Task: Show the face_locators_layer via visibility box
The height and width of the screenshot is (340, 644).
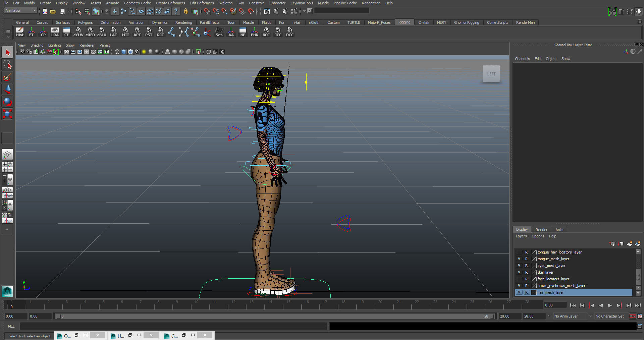Action: click(x=519, y=279)
